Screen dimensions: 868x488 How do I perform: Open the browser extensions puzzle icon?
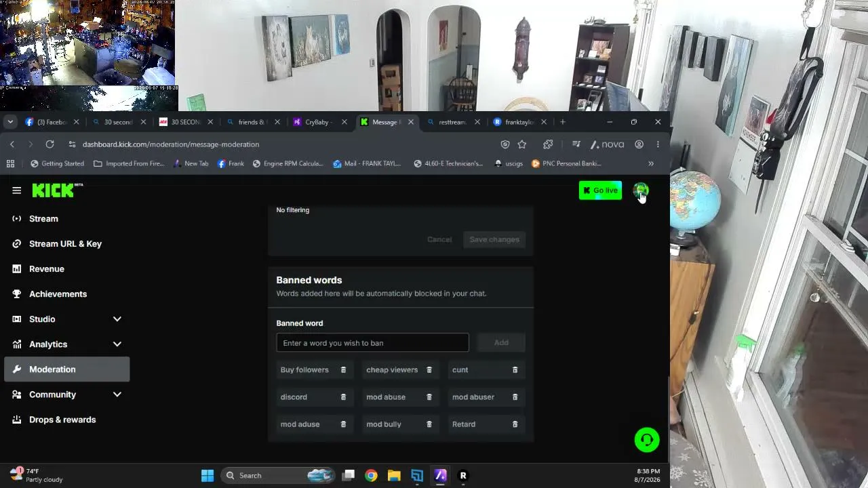point(548,144)
